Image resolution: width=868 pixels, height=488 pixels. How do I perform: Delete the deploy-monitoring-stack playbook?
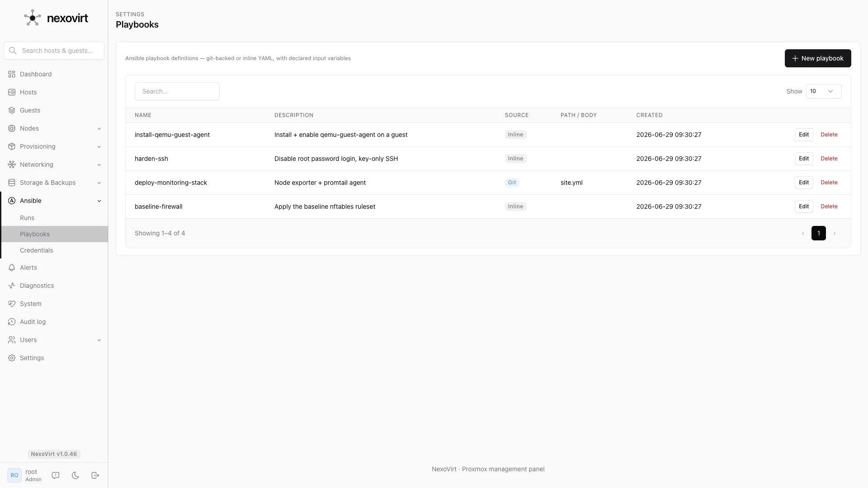click(829, 183)
